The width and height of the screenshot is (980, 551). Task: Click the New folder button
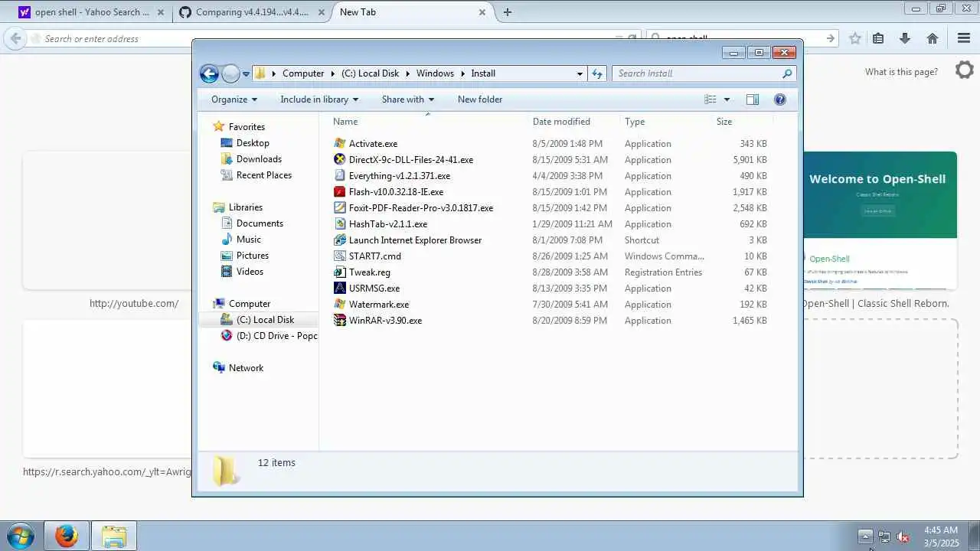(x=480, y=99)
